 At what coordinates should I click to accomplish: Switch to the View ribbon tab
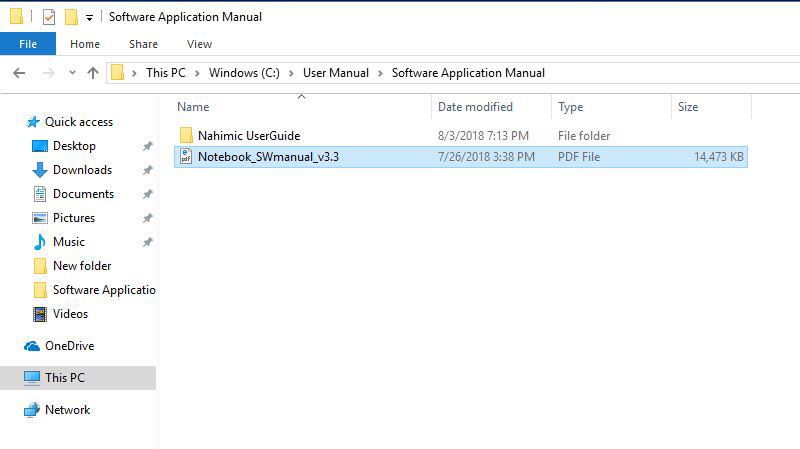pyautogui.click(x=199, y=44)
